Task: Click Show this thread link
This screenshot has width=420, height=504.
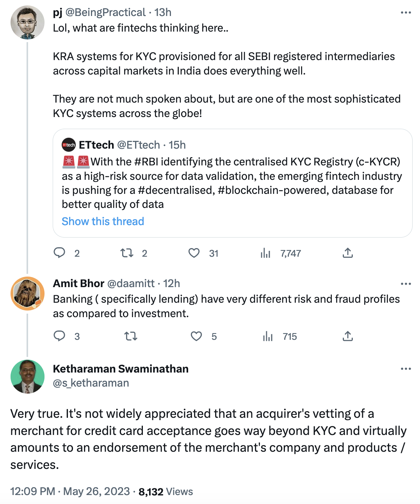Action: (x=103, y=221)
